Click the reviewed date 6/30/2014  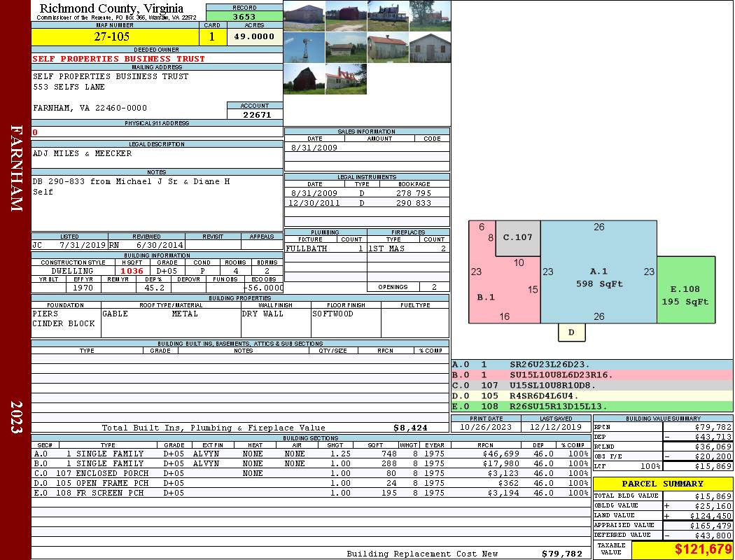click(x=160, y=245)
